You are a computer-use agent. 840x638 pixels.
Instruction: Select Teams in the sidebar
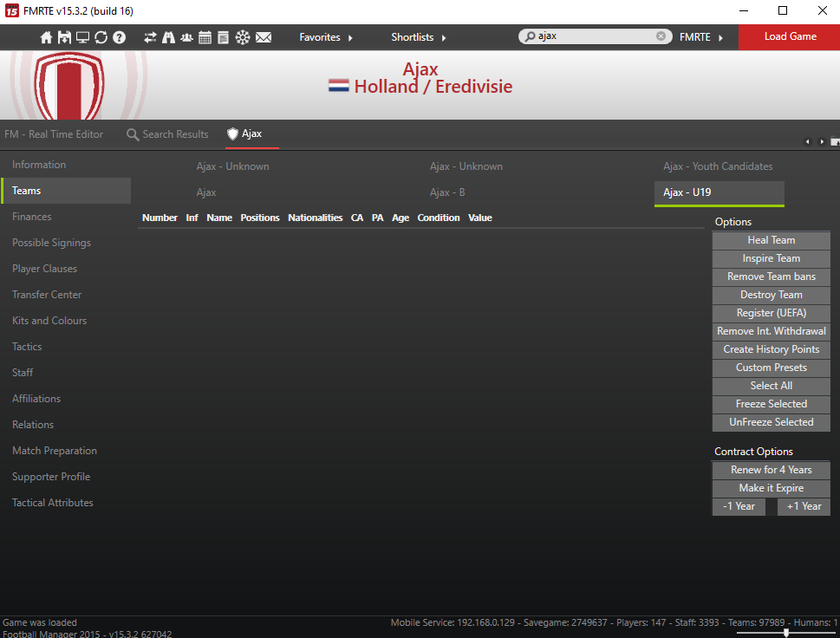[x=66, y=191]
